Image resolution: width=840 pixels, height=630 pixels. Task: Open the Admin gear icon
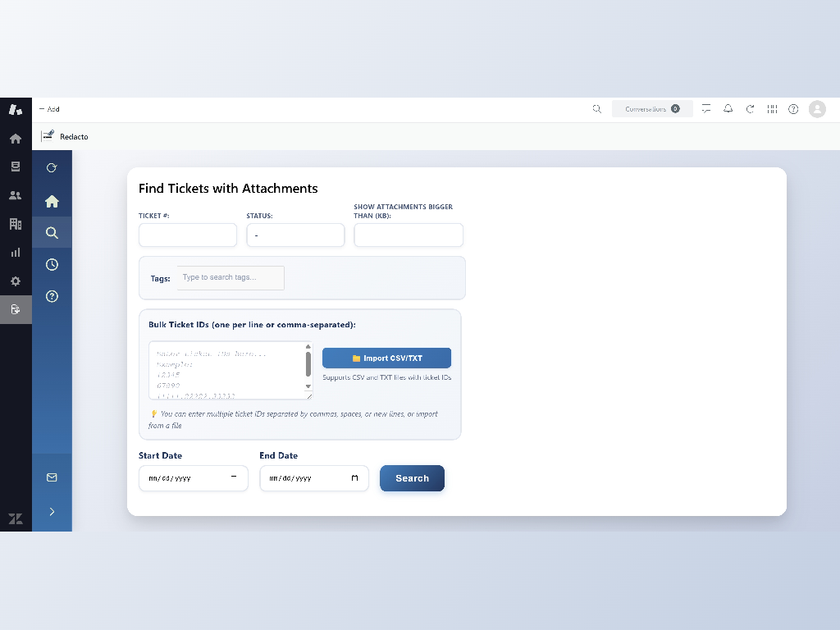point(16,281)
